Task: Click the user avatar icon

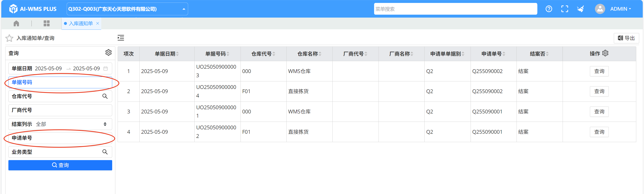Action: click(x=600, y=9)
